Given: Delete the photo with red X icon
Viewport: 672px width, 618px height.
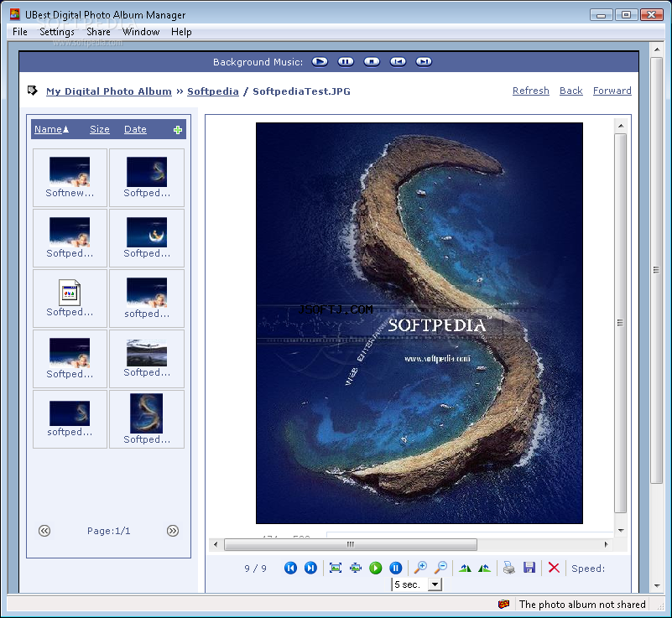Looking at the screenshot, I should (x=554, y=568).
